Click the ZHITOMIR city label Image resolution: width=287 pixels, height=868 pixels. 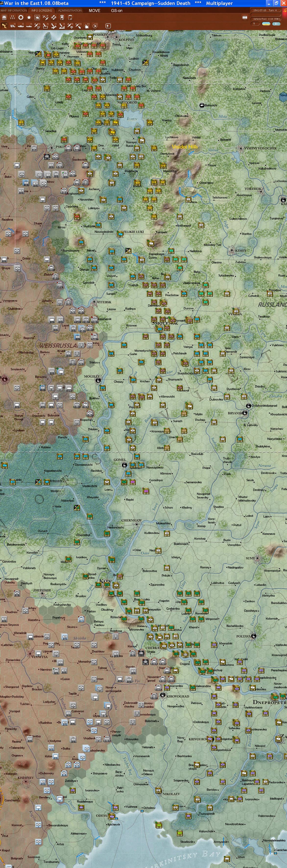42,590
